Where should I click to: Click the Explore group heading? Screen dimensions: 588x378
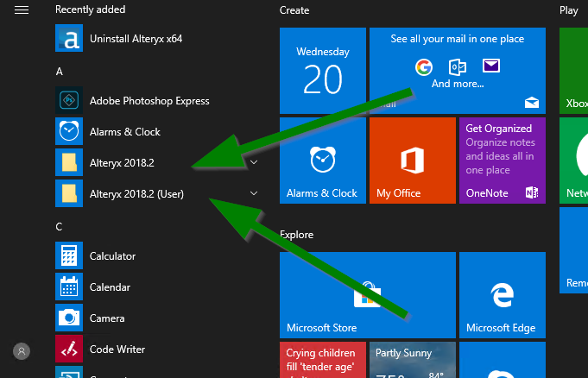[x=297, y=235]
